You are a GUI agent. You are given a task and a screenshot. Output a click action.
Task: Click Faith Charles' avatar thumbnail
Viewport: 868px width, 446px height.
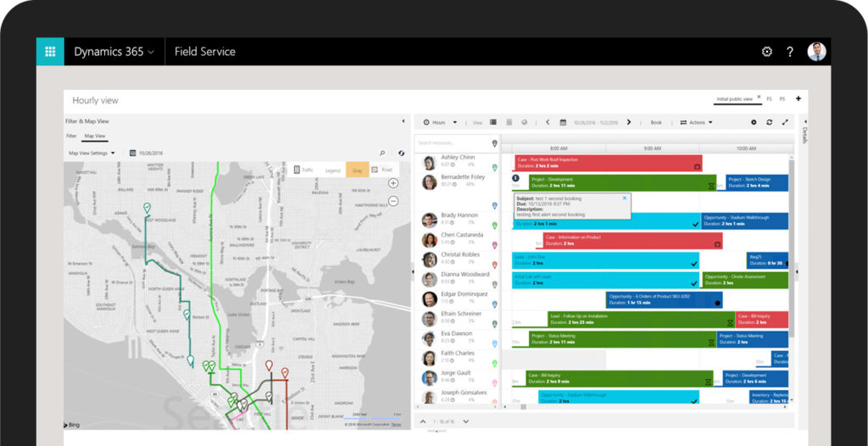[x=429, y=359]
